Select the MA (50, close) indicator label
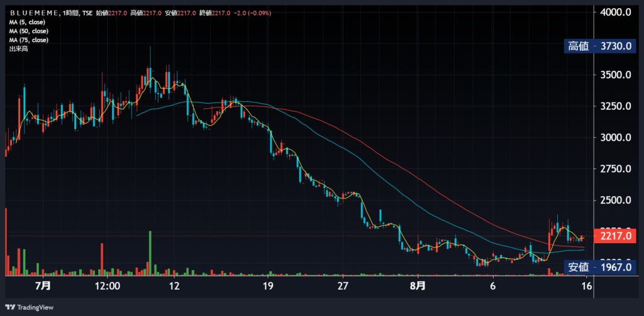Image resolution: width=644 pixels, height=316 pixels. [x=29, y=31]
